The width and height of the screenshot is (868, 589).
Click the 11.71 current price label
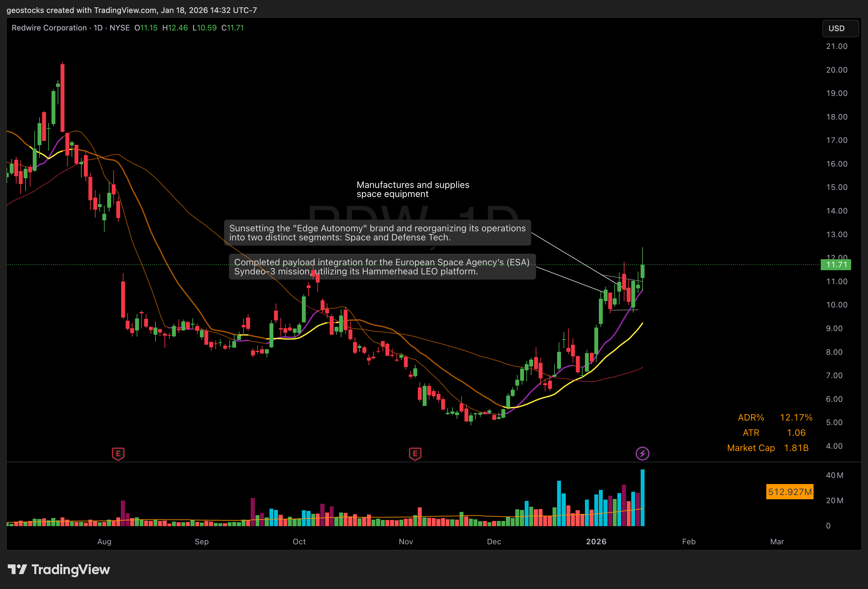(836, 265)
